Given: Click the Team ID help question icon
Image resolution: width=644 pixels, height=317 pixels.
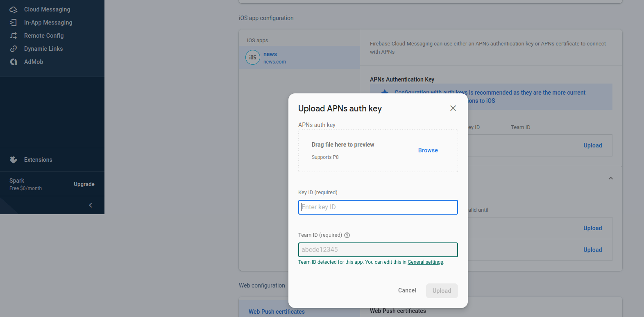Looking at the screenshot, I should (347, 235).
